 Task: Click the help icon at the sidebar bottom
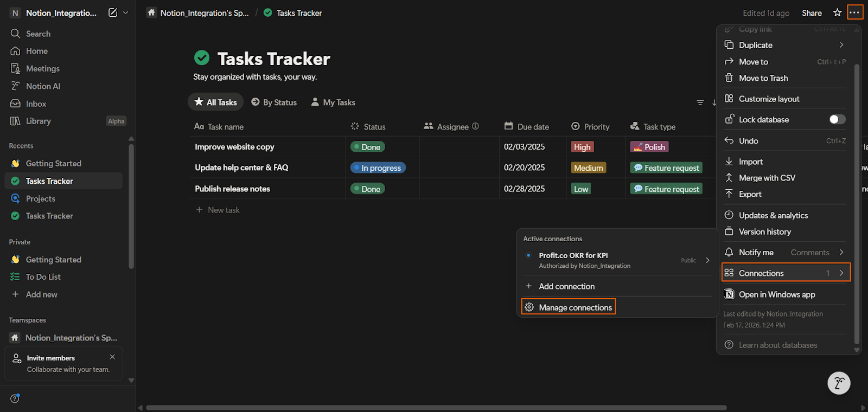coord(15,398)
